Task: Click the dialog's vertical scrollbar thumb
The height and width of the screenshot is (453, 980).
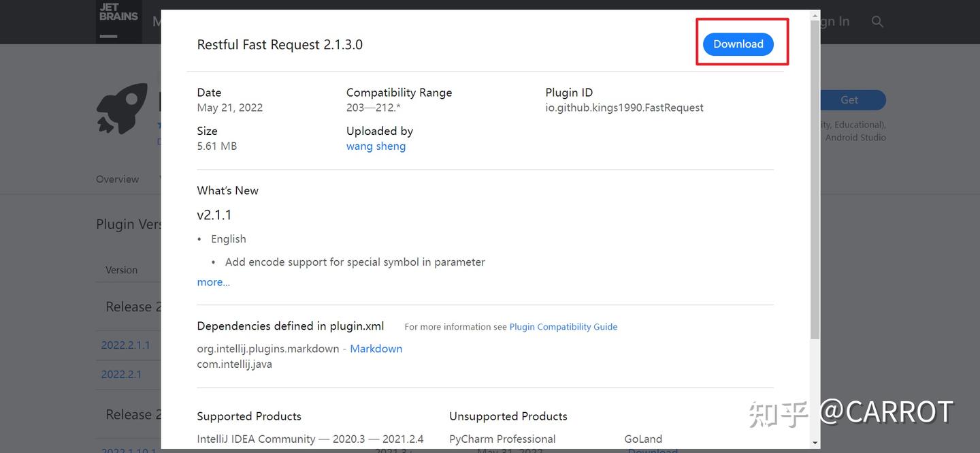Action: (815, 177)
